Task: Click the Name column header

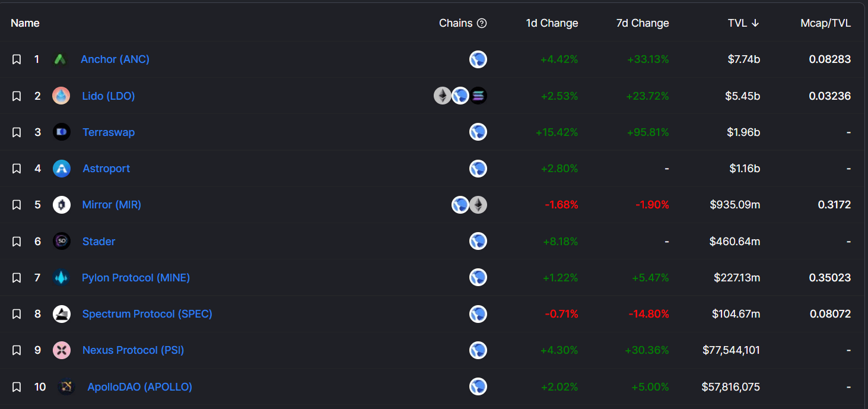Action: point(25,23)
